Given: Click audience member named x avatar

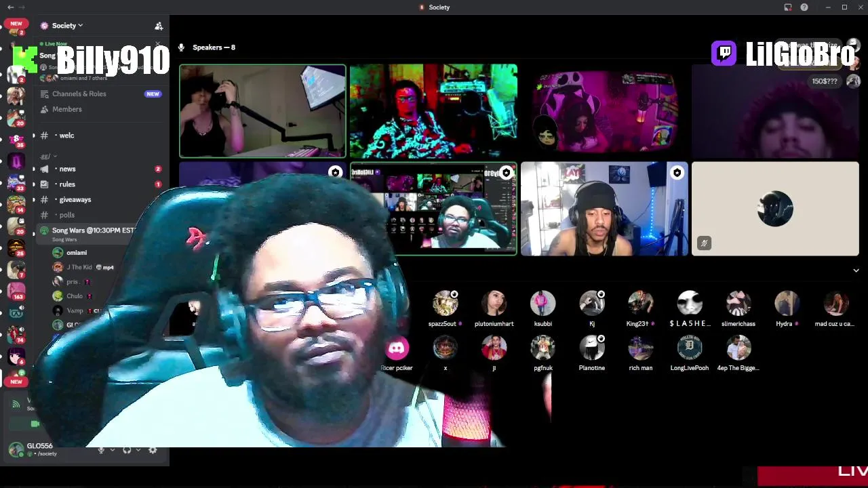Looking at the screenshot, I should 446,348.
